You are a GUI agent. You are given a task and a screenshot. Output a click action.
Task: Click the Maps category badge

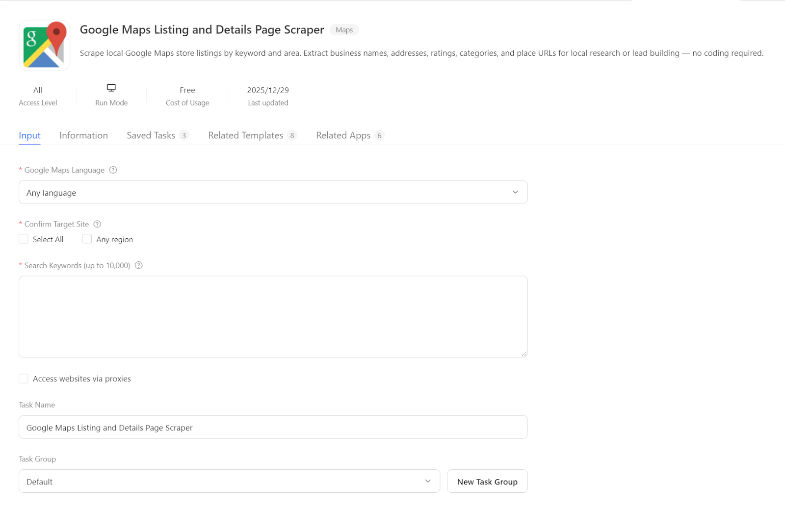[x=344, y=29]
